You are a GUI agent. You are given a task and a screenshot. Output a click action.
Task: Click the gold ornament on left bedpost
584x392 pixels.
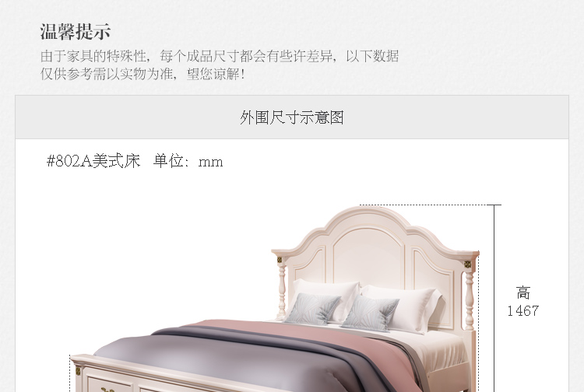pyautogui.click(x=280, y=260)
